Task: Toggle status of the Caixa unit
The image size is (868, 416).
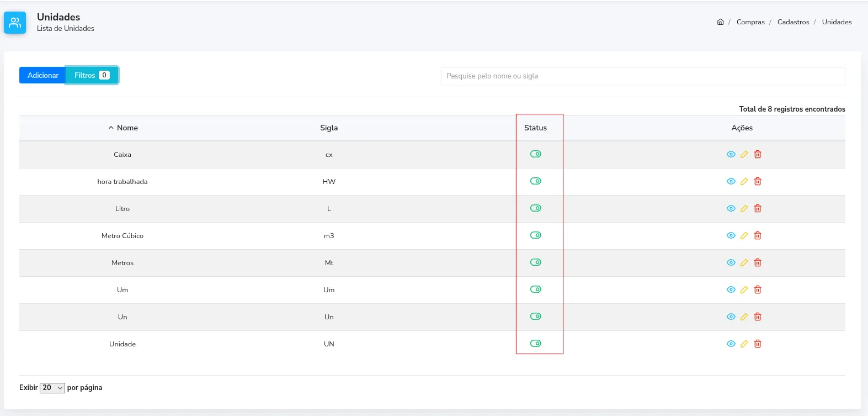Action: click(536, 154)
